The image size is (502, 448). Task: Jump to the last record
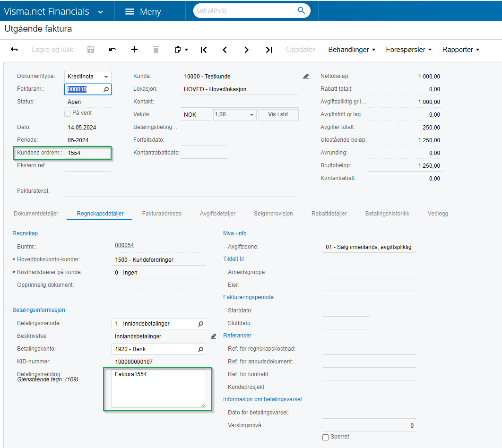click(268, 50)
